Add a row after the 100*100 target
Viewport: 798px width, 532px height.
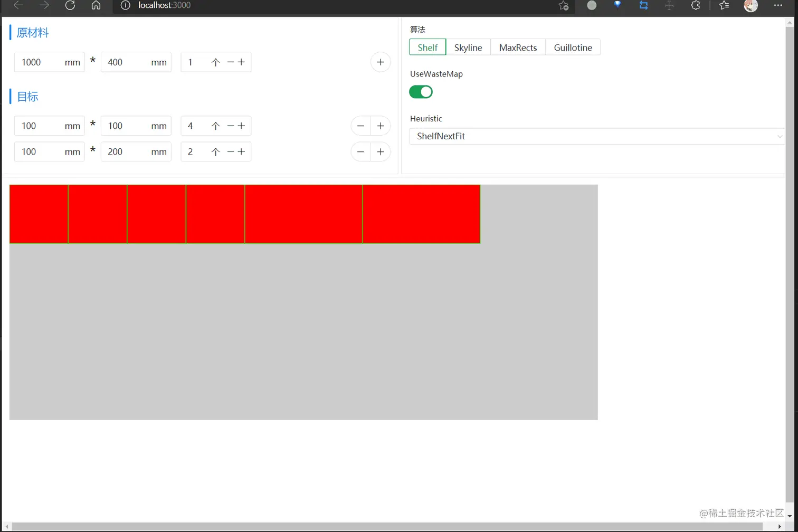point(381,126)
